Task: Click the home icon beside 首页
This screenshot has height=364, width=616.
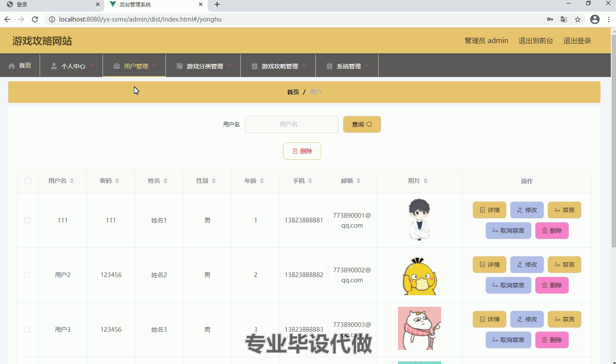Action: pos(12,66)
